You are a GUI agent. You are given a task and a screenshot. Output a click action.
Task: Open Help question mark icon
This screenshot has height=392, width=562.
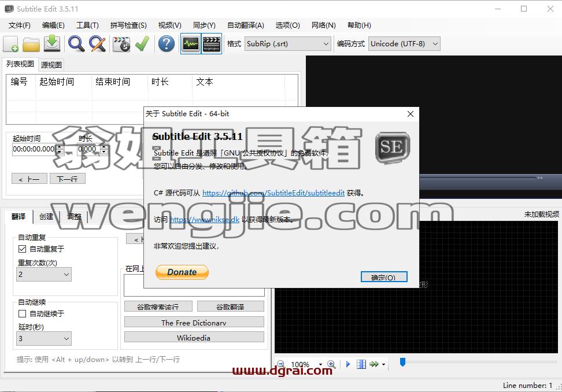pyautogui.click(x=167, y=44)
